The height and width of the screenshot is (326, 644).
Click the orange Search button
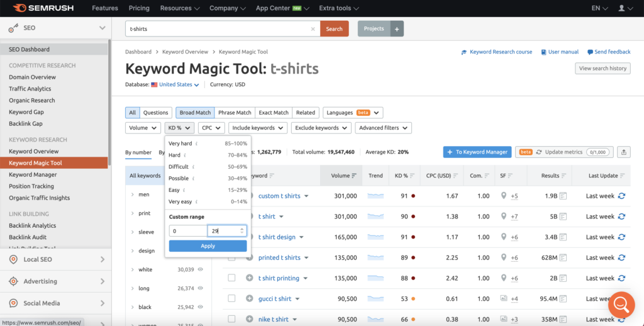click(x=335, y=29)
